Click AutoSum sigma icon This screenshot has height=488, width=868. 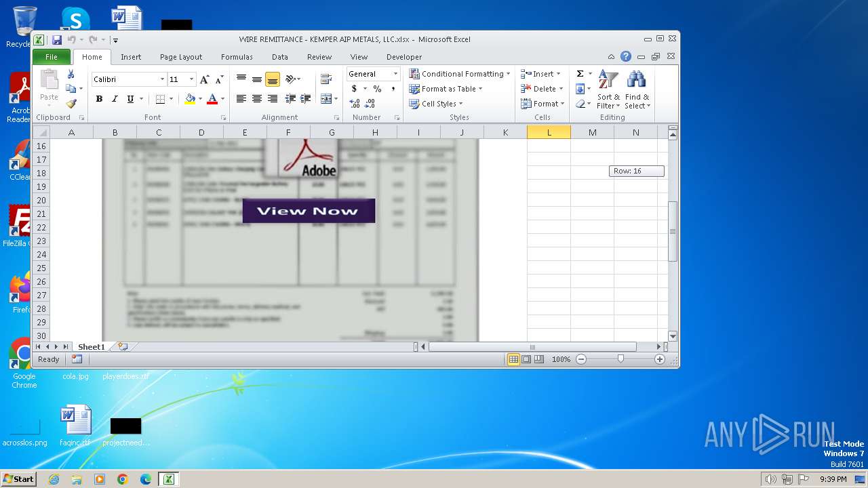pyautogui.click(x=580, y=74)
